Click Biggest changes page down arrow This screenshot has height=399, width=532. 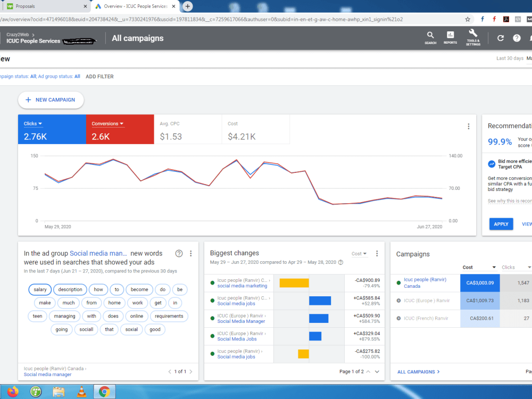pos(377,371)
